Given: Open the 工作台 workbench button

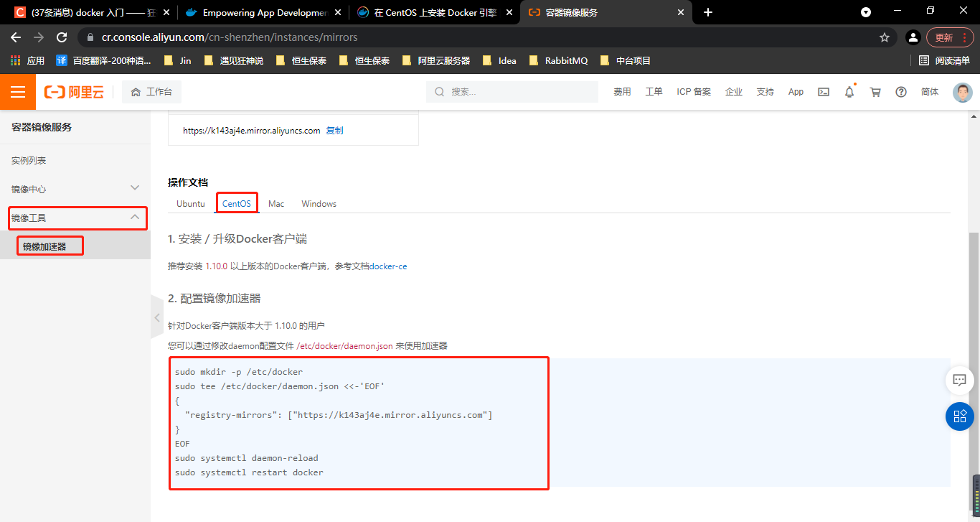Looking at the screenshot, I should (151, 92).
